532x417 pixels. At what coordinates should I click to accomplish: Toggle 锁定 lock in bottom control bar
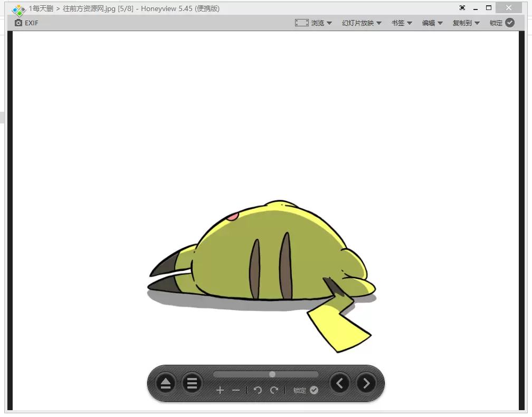(306, 390)
